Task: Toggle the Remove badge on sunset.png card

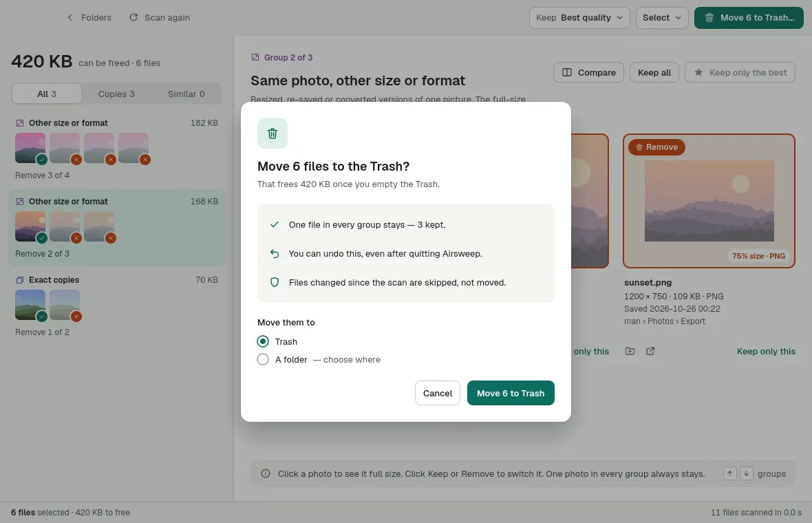Action: [656, 147]
